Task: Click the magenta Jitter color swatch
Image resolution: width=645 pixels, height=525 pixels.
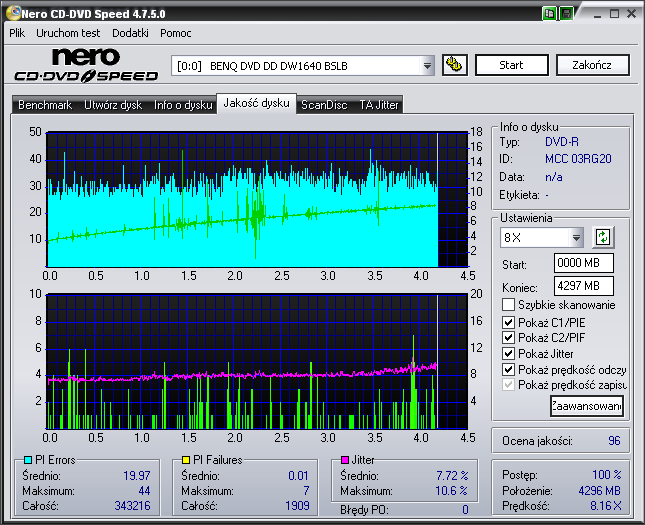Action: point(345,460)
